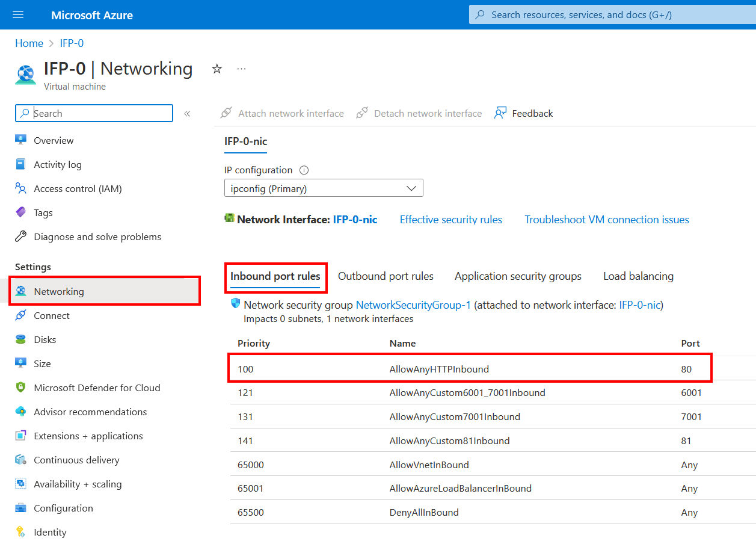The height and width of the screenshot is (544, 756).
Task: Click the IFP-0 virtual machine icon
Action: (x=25, y=76)
